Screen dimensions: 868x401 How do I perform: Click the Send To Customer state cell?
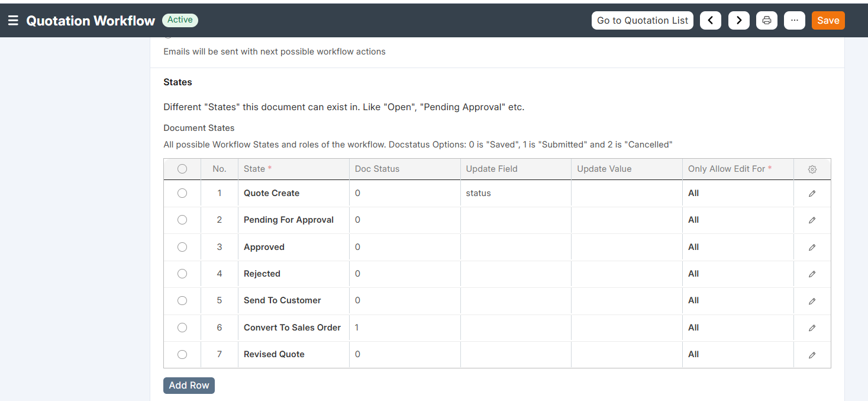coord(293,300)
